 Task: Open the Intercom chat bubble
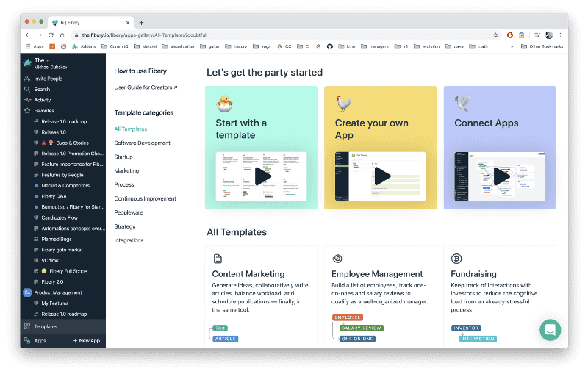pyautogui.click(x=550, y=330)
